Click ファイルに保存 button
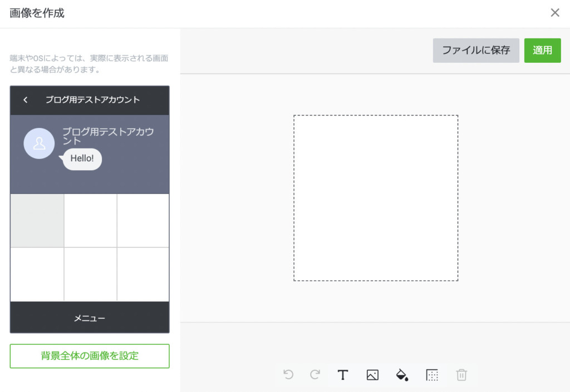570x392 pixels. 476,50
